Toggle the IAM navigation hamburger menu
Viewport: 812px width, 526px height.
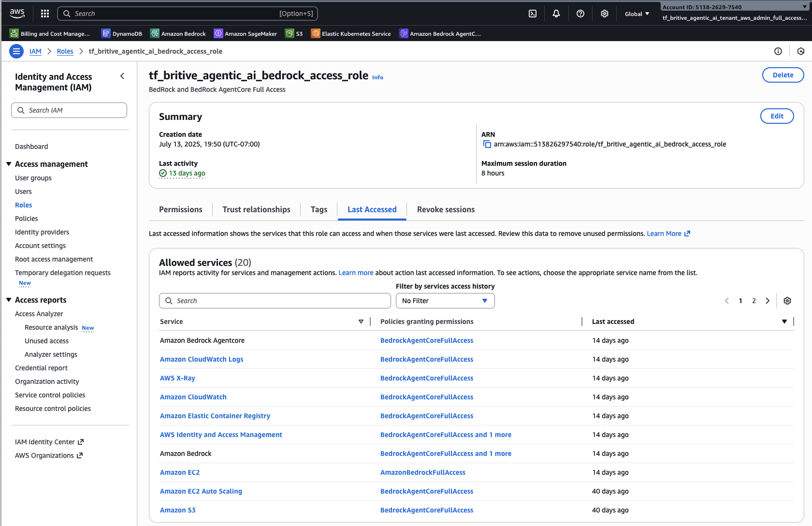tap(16, 51)
